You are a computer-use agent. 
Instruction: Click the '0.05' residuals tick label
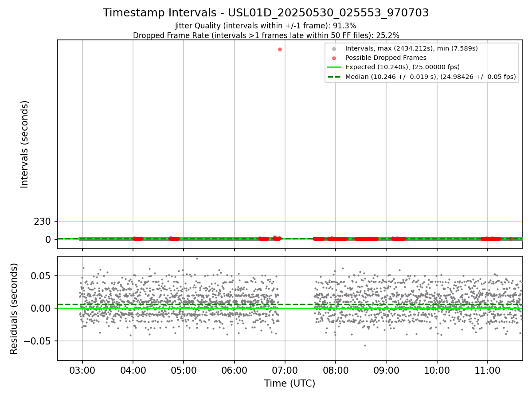tap(41, 276)
